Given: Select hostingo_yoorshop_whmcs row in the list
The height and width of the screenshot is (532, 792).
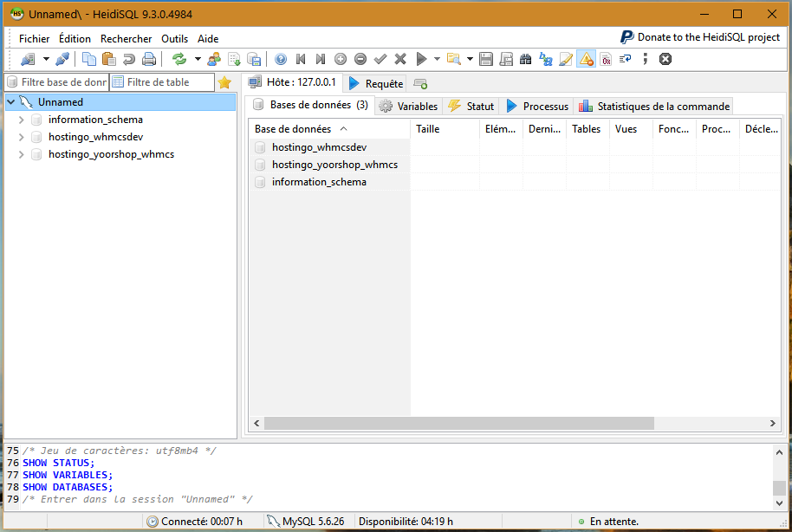Looking at the screenshot, I should point(334,165).
